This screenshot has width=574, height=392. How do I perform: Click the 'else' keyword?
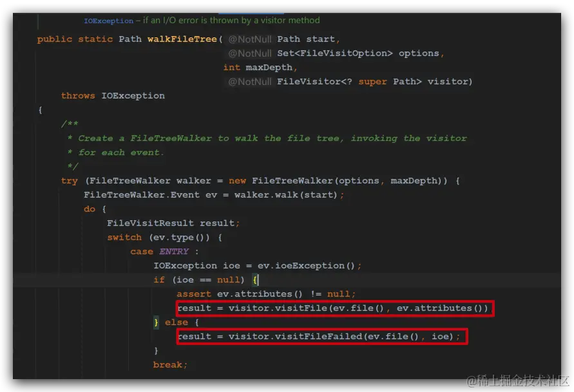click(177, 322)
